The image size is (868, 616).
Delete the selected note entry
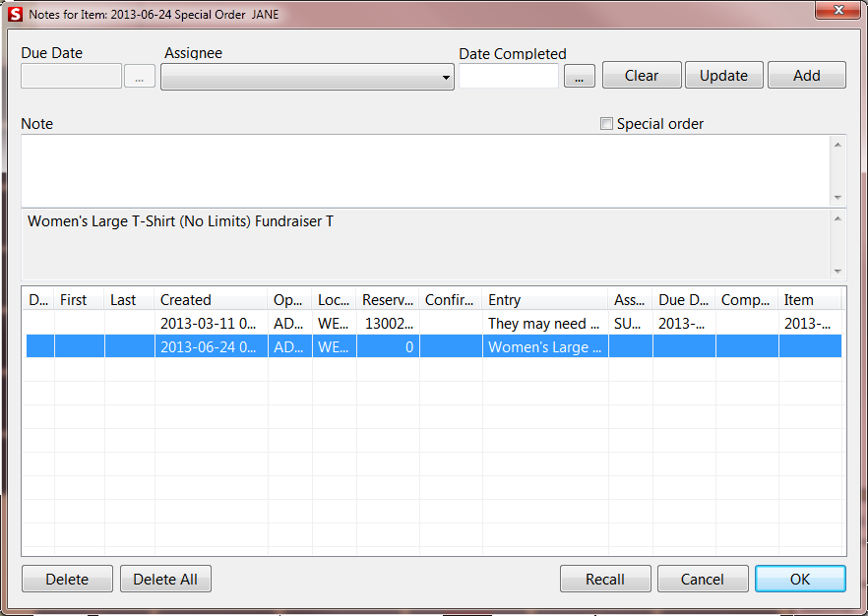(67, 579)
